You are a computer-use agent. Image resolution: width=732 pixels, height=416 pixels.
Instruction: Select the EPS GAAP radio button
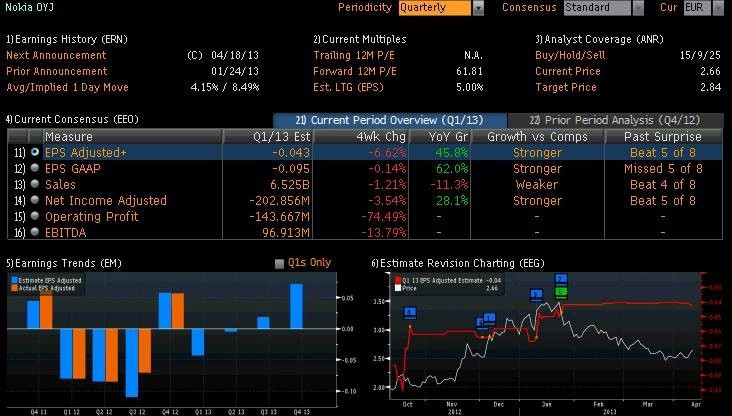pos(35,168)
